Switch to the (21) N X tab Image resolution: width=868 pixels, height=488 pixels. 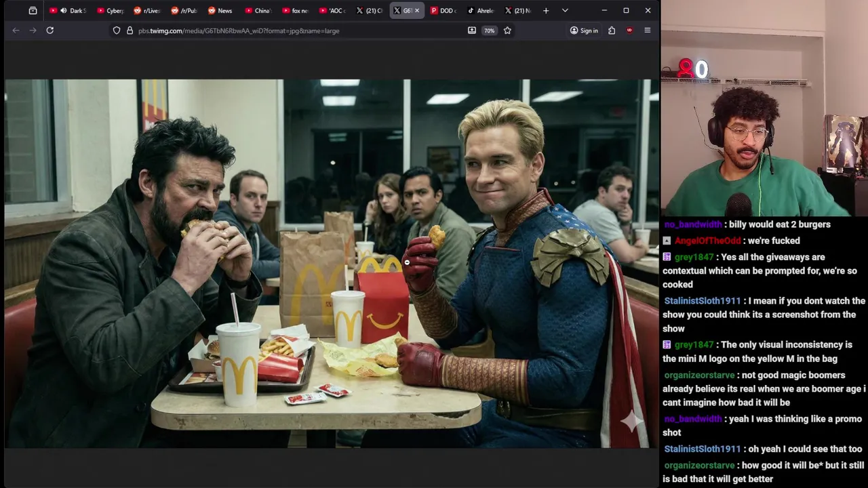pos(518,10)
